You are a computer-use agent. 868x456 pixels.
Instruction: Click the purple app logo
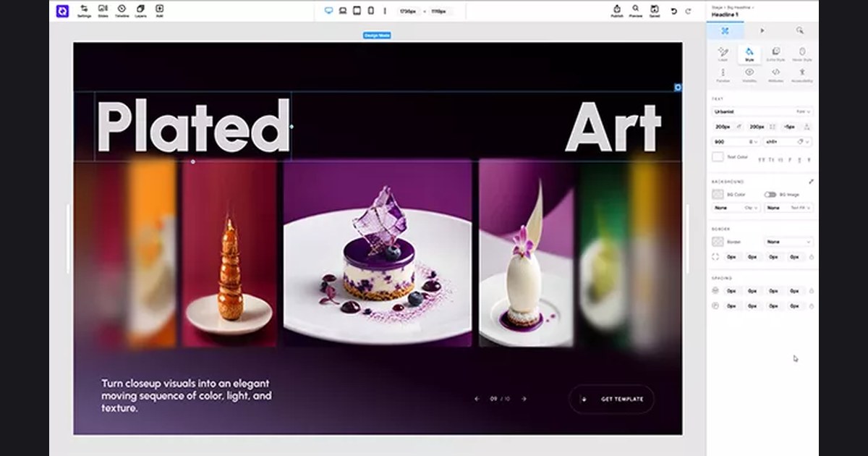62,11
